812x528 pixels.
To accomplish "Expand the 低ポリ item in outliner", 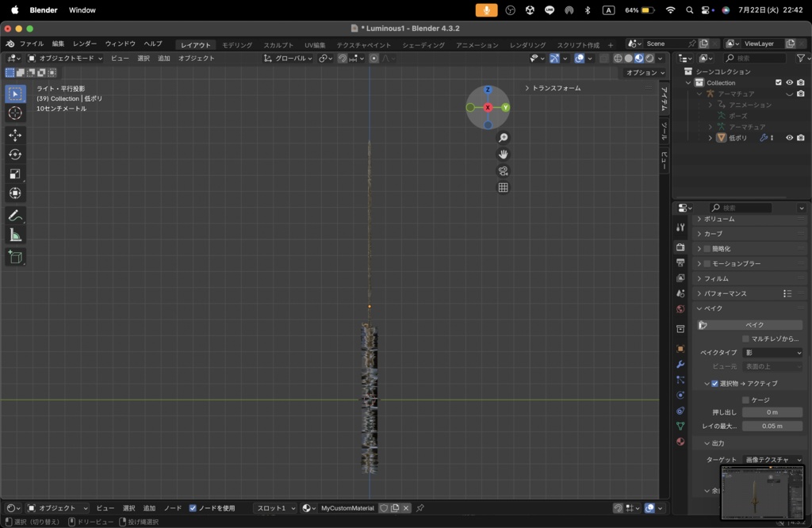I will 710,138.
